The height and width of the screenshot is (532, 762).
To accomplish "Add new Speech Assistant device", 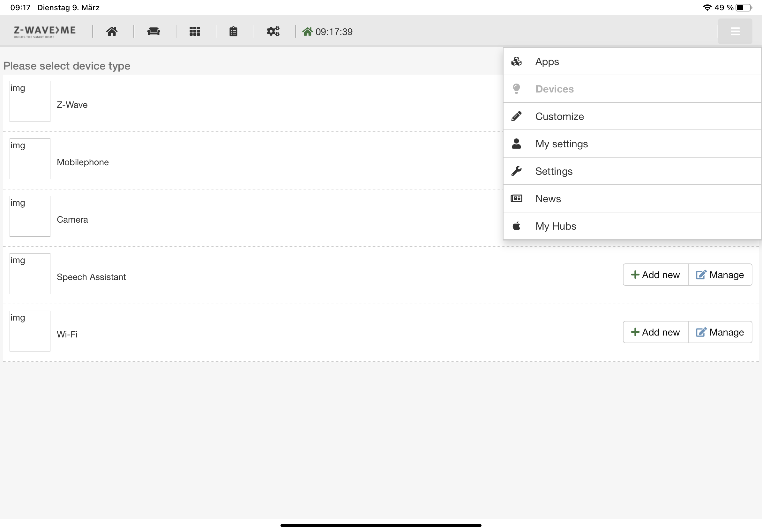I will [655, 275].
